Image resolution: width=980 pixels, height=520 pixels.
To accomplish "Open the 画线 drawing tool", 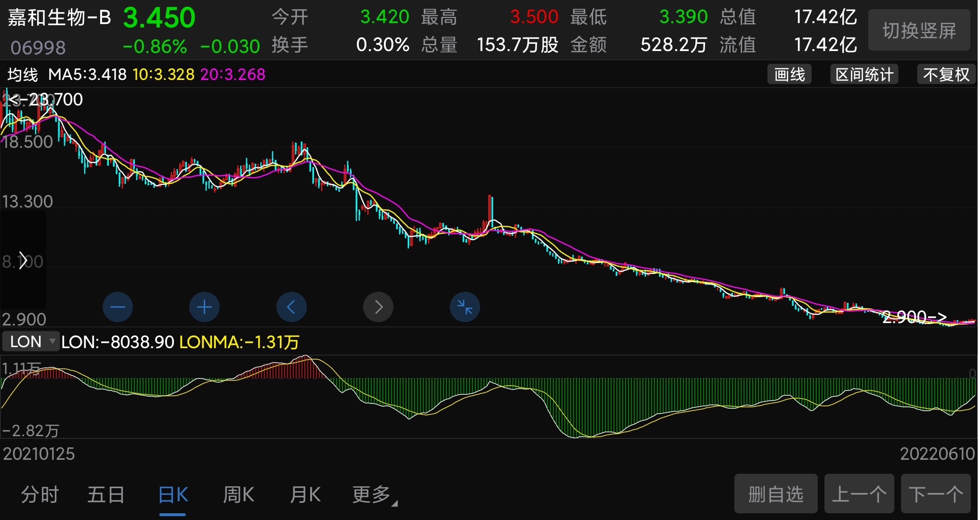I will 789,74.
